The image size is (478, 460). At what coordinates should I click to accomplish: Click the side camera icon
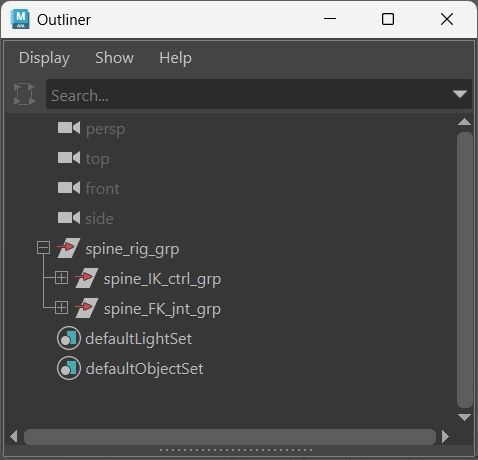tap(69, 218)
